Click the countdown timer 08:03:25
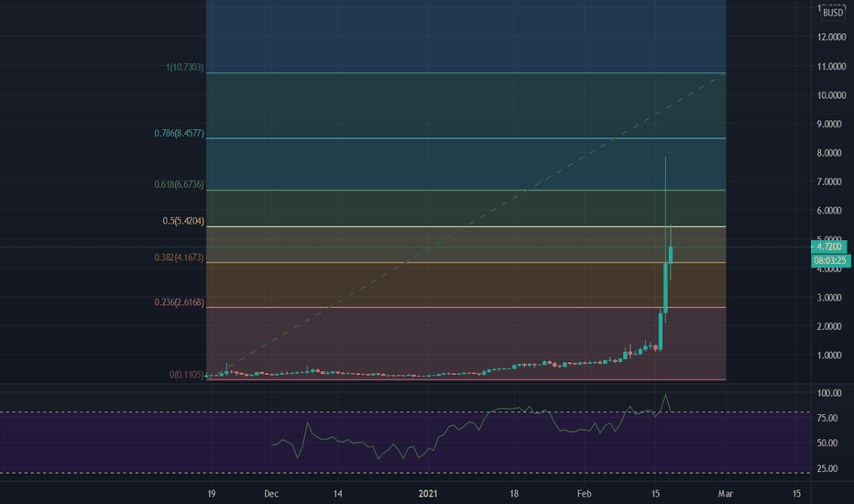 (x=830, y=261)
